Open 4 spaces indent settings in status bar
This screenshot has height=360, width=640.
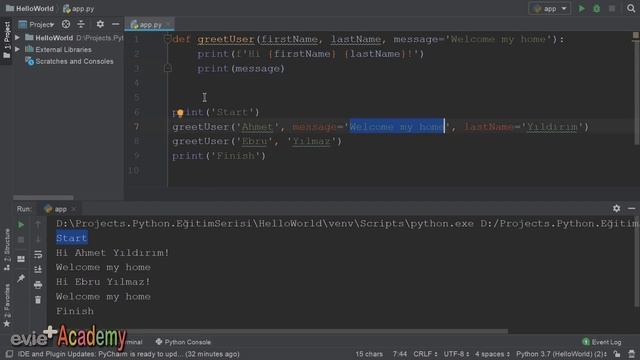(x=492, y=354)
